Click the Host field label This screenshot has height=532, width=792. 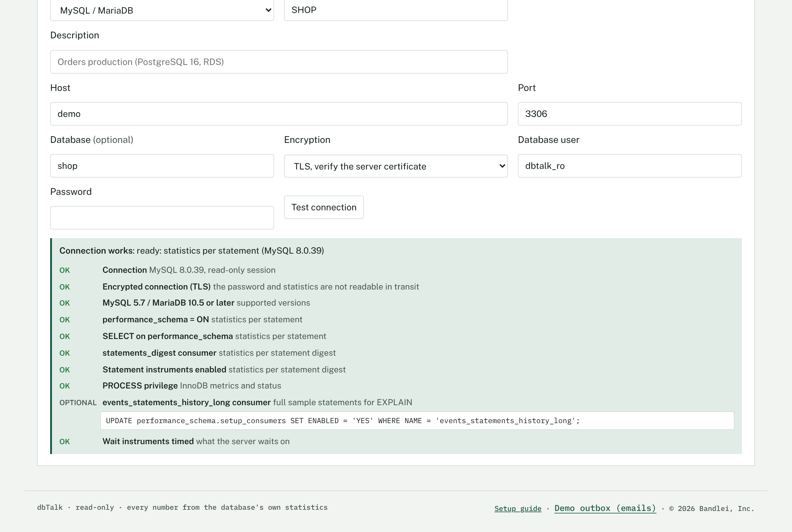point(60,88)
